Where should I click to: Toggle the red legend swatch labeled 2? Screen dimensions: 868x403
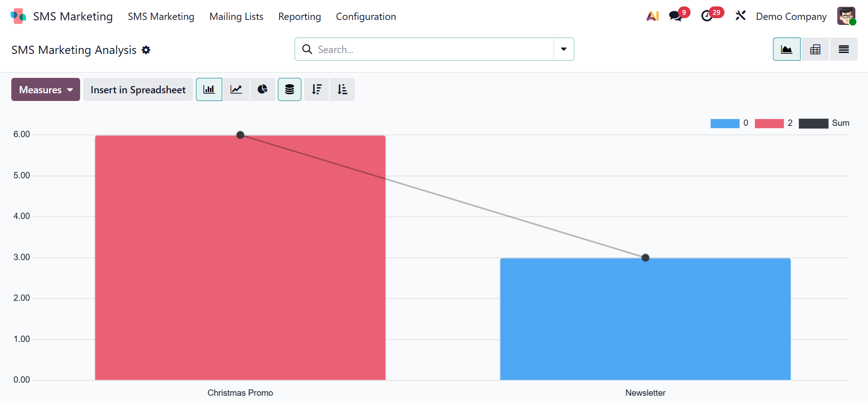tap(769, 123)
